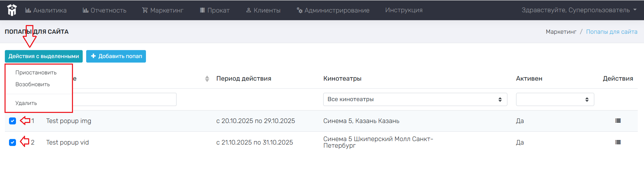Click the Активен column header
This screenshot has width=644, height=173.
click(x=529, y=79)
